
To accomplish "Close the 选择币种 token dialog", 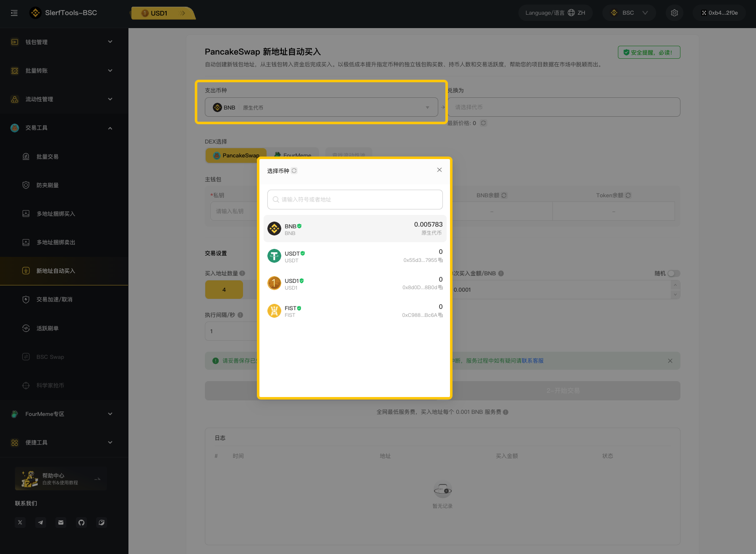I will point(439,170).
